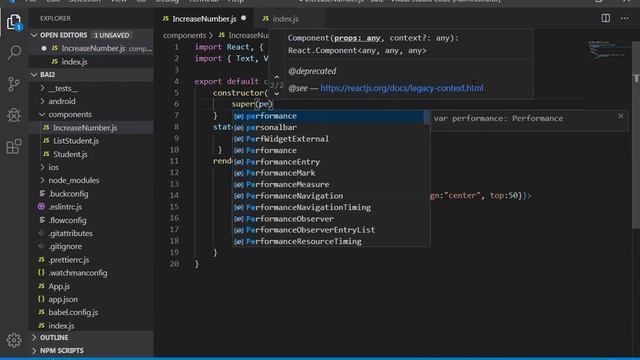Open the Search view icon
Image resolution: width=640 pixels, height=360 pixels.
(x=14, y=52)
